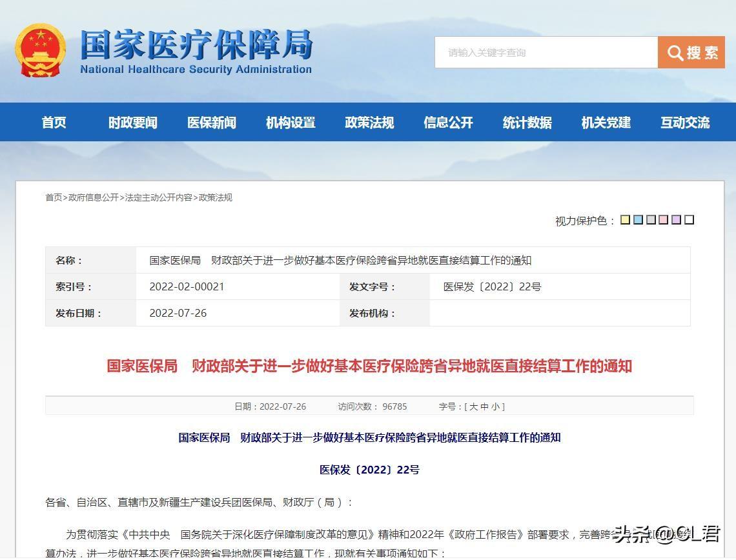Set font size to 小

(496, 406)
